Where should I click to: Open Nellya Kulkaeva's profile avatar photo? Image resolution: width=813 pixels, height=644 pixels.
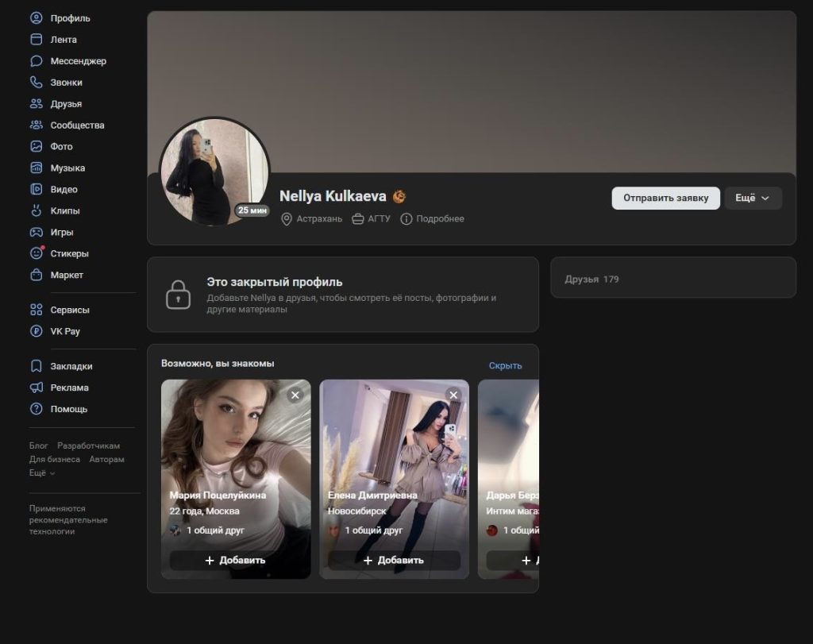pyautogui.click(x=214, y=172)
